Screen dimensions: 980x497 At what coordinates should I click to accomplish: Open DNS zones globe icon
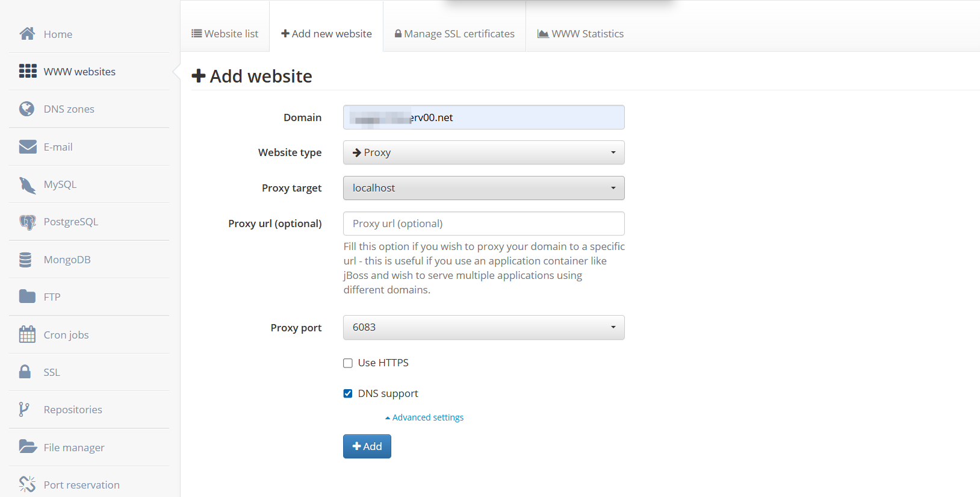point(26,108)
